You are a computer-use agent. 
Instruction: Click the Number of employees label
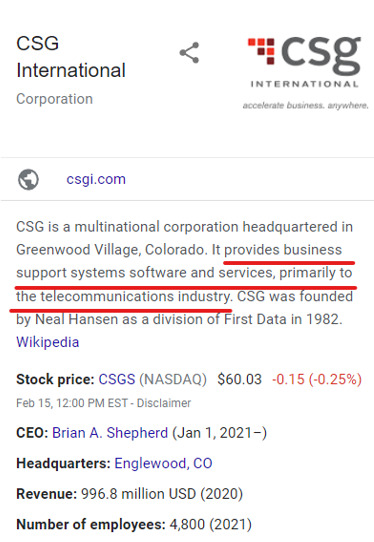[x=91, y=524]
